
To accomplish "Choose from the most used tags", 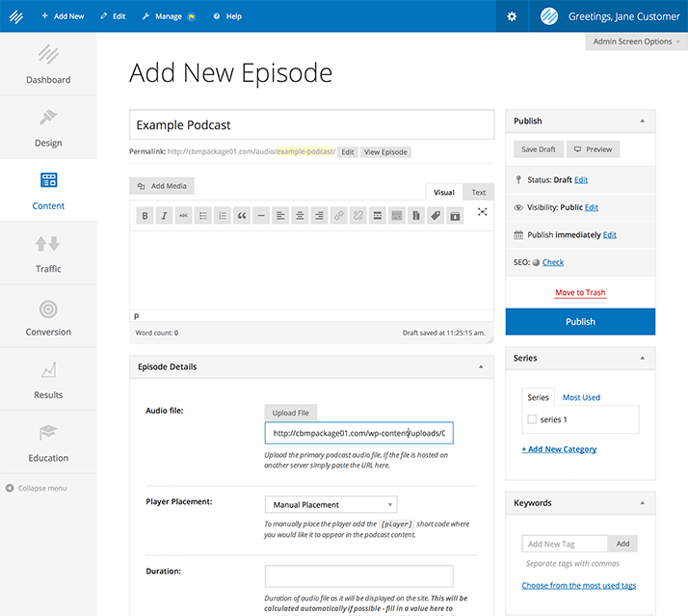I will click(x=579, y=585).
